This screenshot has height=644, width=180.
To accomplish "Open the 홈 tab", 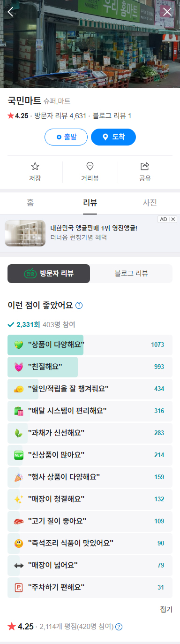I will [30, 203].
